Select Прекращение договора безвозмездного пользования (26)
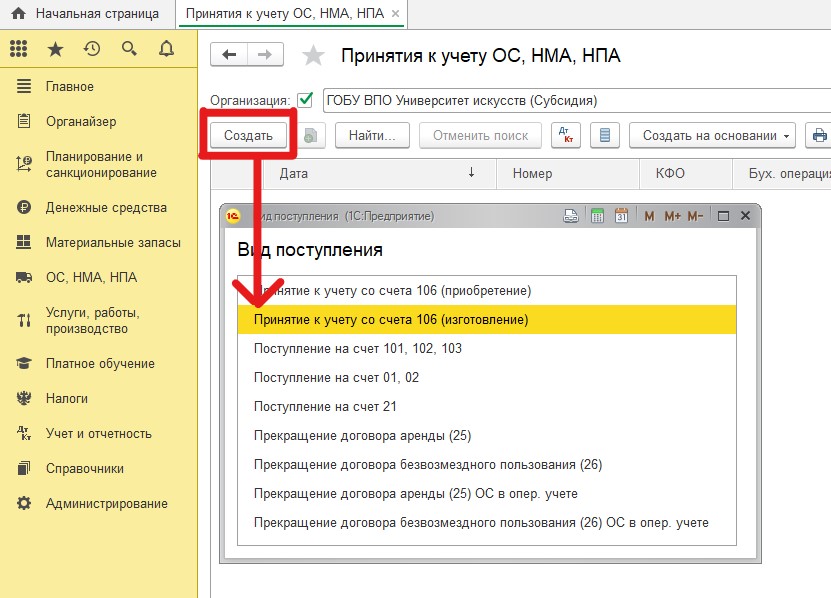 (x=487, y=465)
